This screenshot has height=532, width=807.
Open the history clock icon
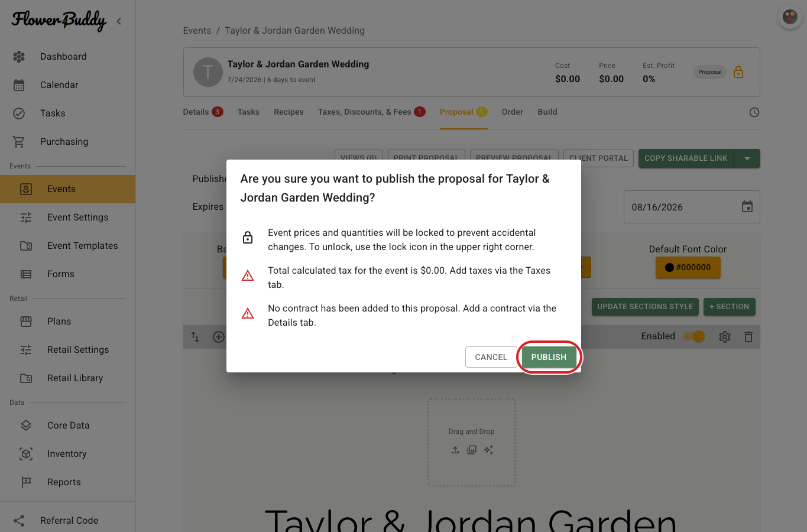(754, 112)
